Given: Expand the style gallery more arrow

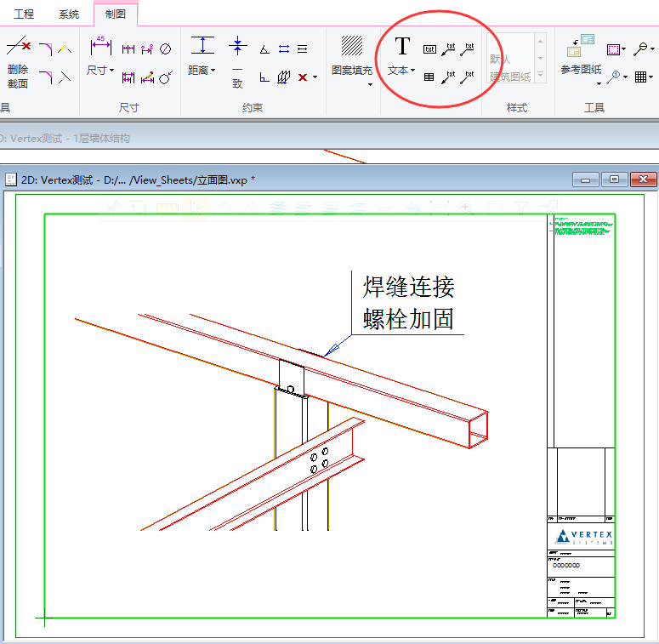Looking at the screenshot, I should (x=541, y=74).
